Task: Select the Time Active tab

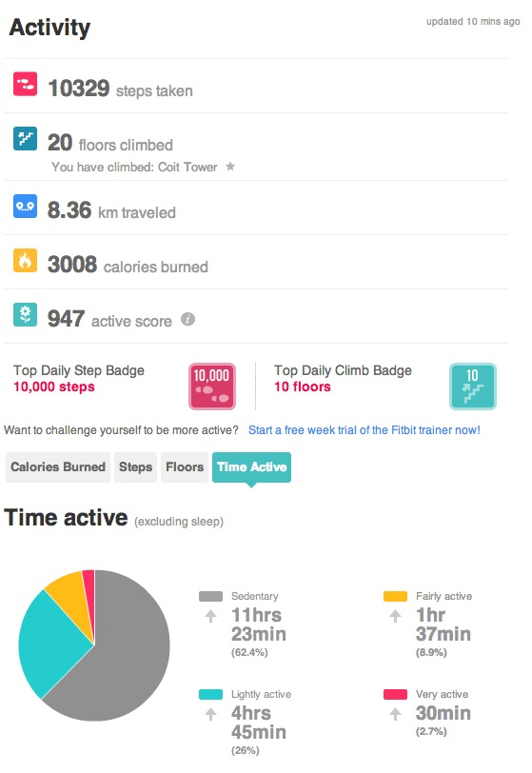Action: click(251, 466)
